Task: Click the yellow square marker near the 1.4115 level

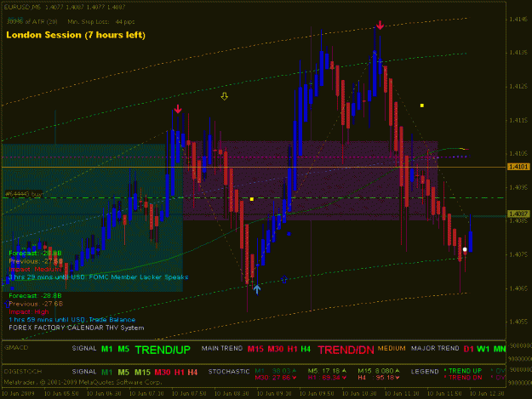Action: [422, 105]
